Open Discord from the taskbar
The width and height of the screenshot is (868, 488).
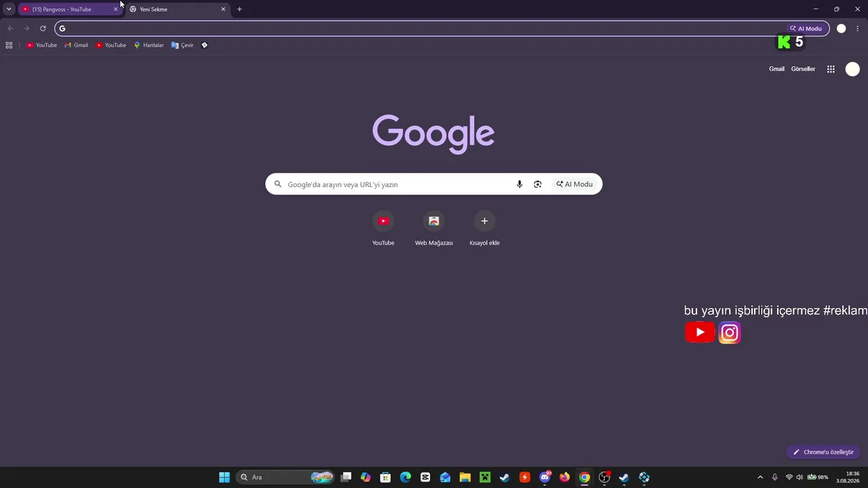(545, 477)
